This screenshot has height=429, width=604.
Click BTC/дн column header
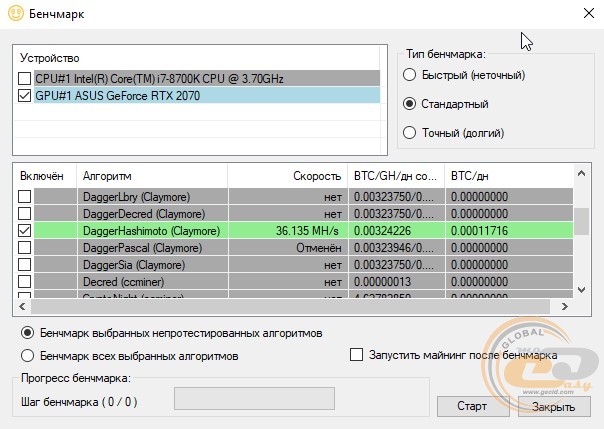click(508, 176)
